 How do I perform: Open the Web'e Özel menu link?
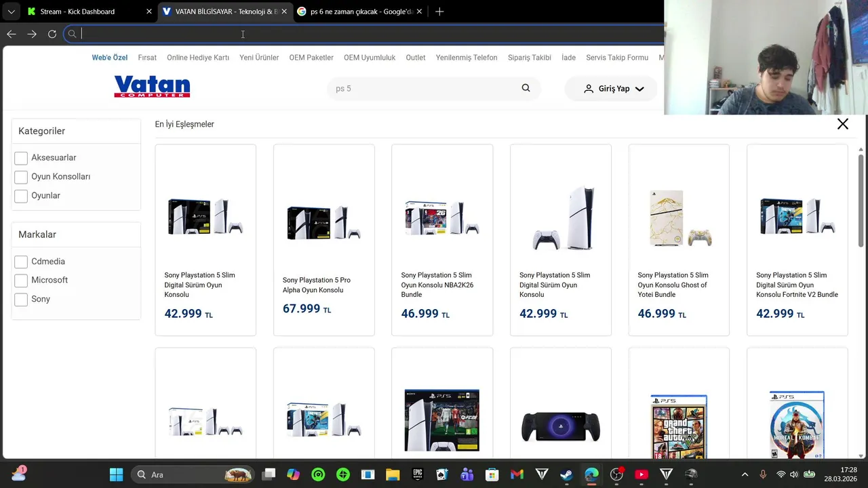110,58
